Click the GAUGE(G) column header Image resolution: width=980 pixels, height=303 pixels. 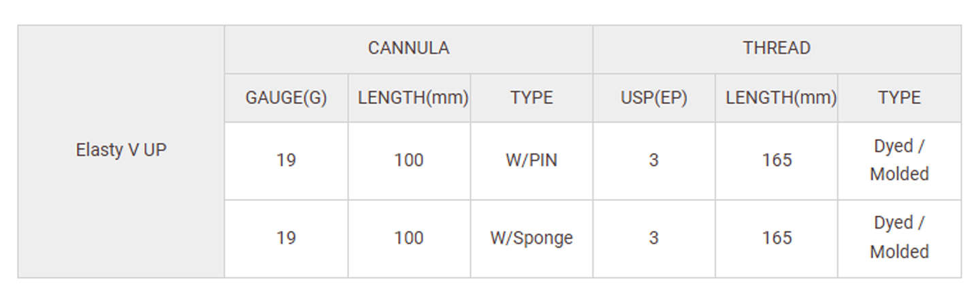tap(286, 98)
